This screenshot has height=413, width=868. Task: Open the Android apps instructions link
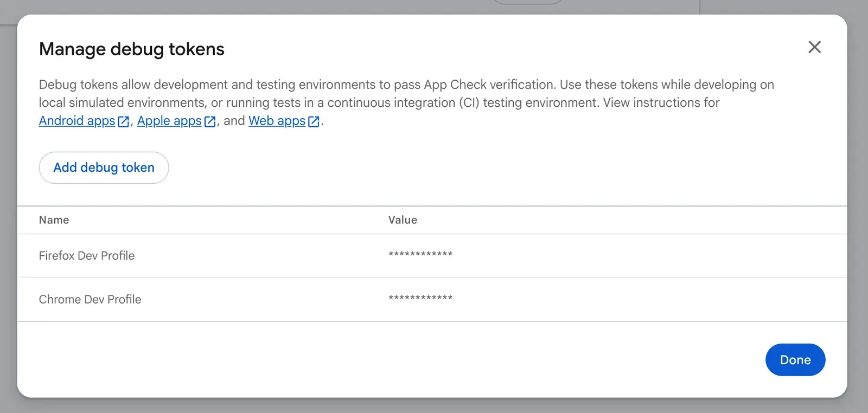point(84,121)
